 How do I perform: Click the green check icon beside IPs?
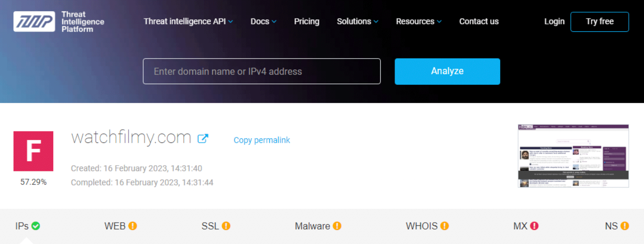pos(36,226)
